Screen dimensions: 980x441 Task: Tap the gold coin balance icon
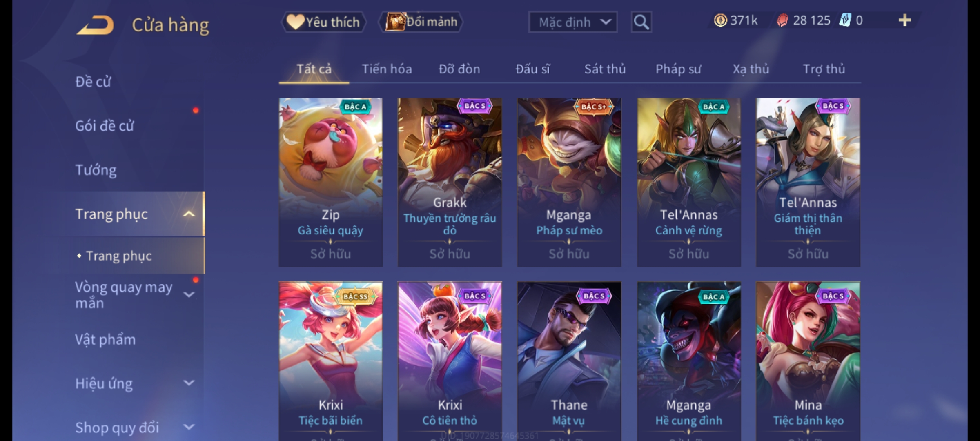tap(720, 20)
